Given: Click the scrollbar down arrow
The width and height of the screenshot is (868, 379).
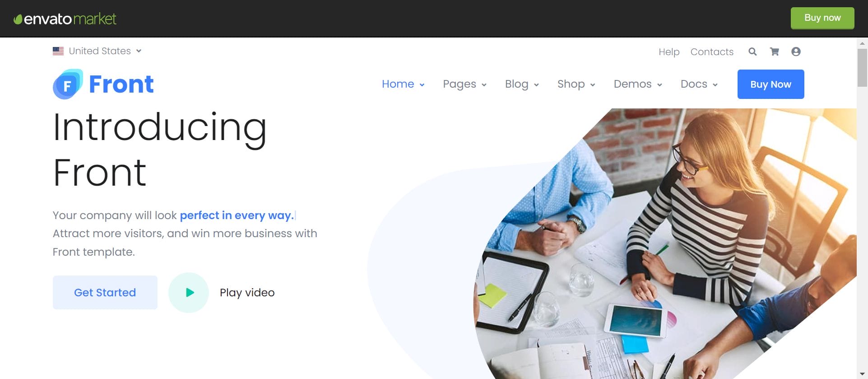Looking at the screenshot, I should coord(862,374).
